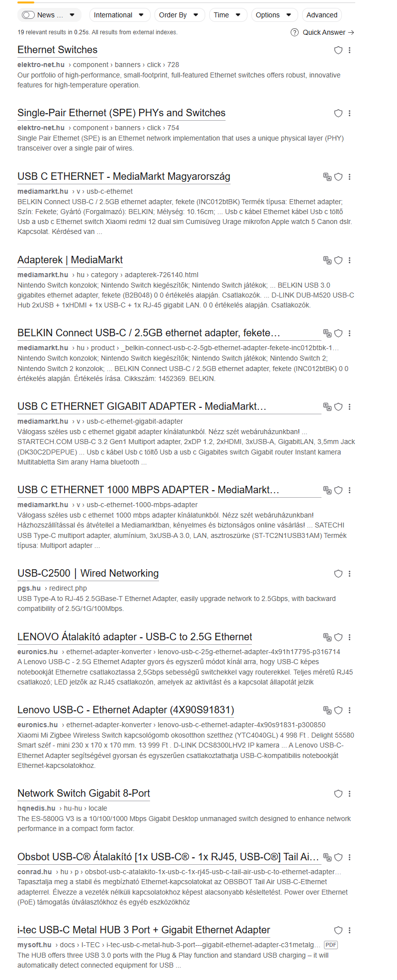Open the Order By dropdown
The height and width of the screenshot is (980, 397).
(x=179, y=15)
